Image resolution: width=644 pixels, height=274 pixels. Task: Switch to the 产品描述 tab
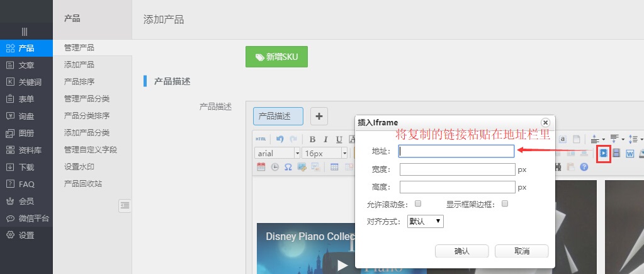[278, 116]
